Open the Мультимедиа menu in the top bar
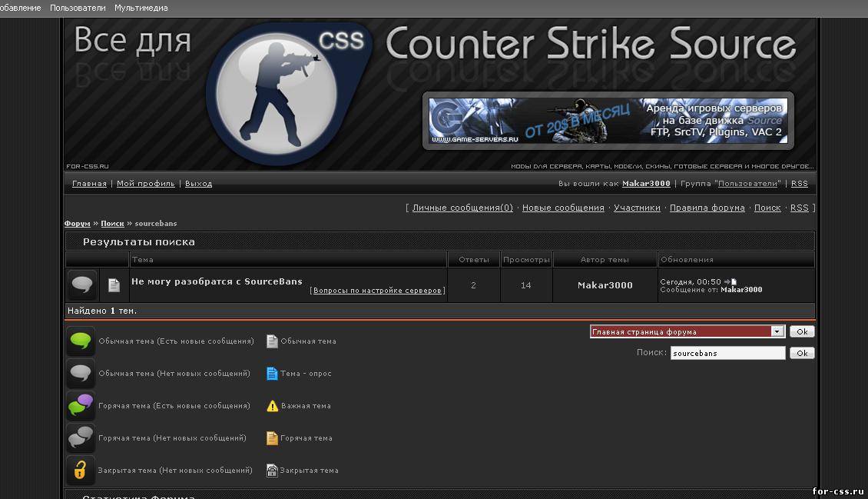The image size is (868, 499). coord(141,8)
